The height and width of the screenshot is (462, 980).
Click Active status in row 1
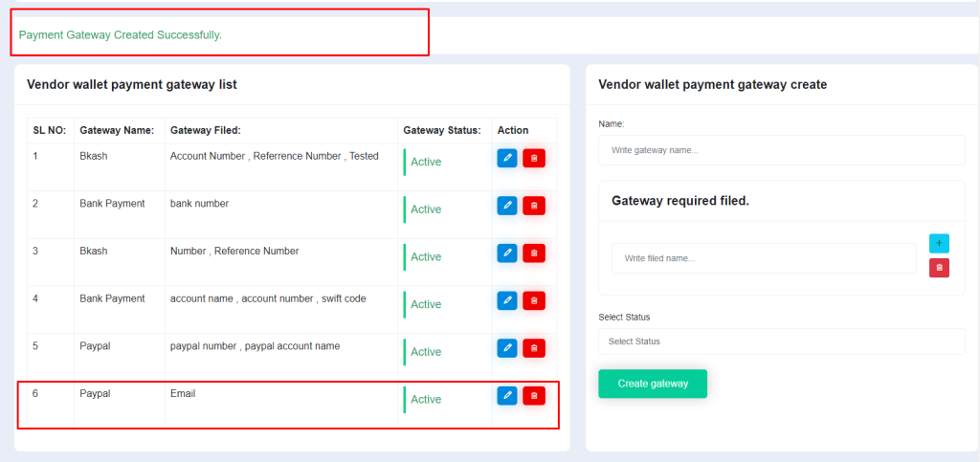pos(426,162)
